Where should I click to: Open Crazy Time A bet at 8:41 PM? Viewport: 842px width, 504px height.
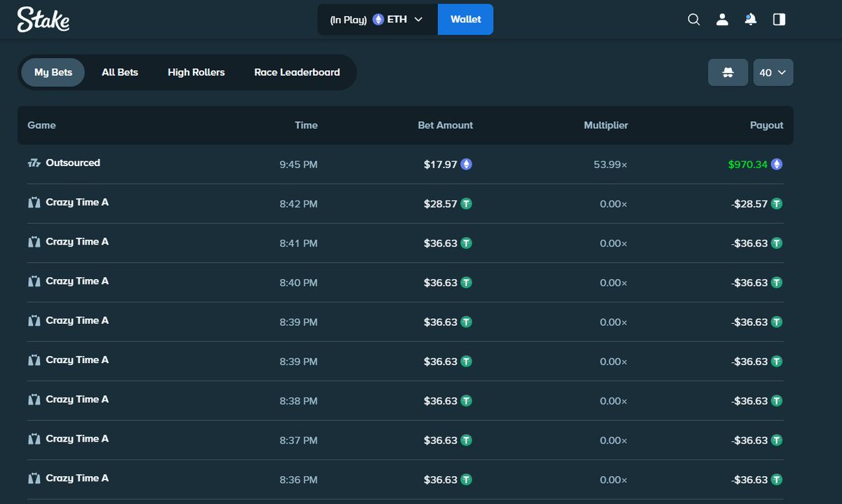pos(77,241)
